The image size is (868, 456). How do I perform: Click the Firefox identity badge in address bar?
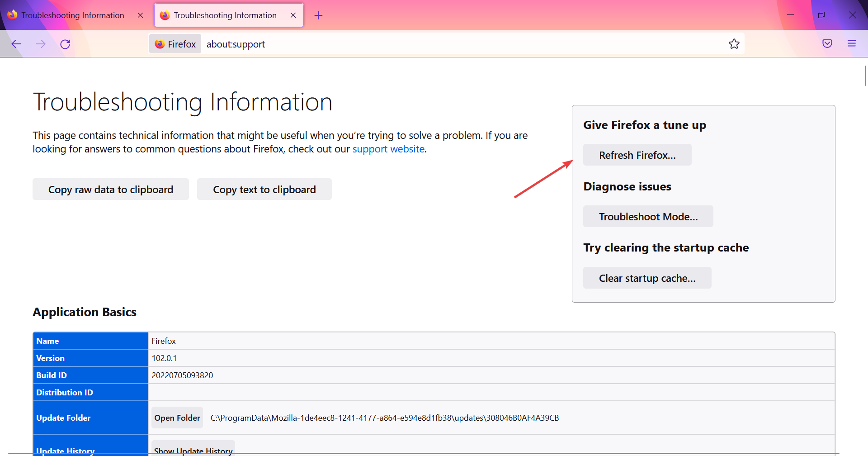175,44
